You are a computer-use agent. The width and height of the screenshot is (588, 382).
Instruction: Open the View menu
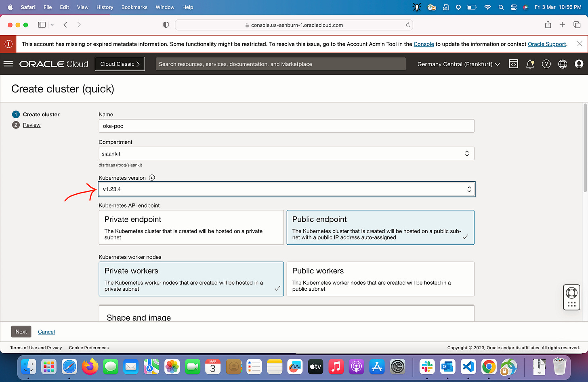pos(83,7)
